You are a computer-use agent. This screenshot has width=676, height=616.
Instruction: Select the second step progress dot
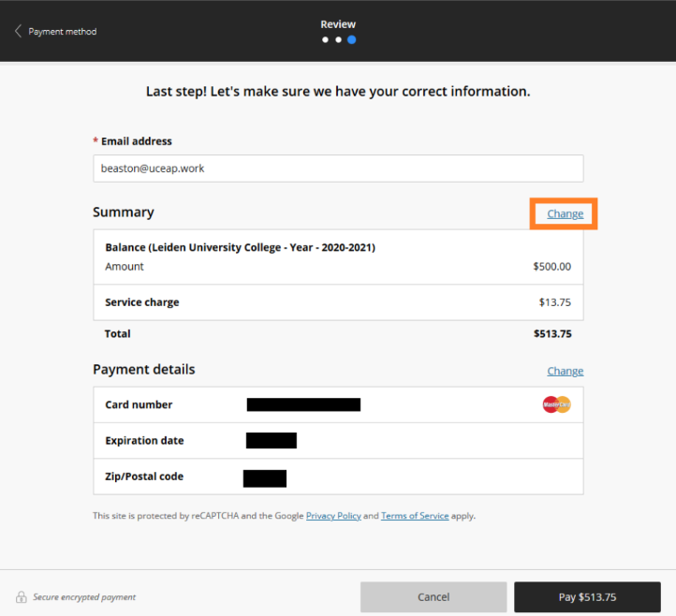(338, 40)
